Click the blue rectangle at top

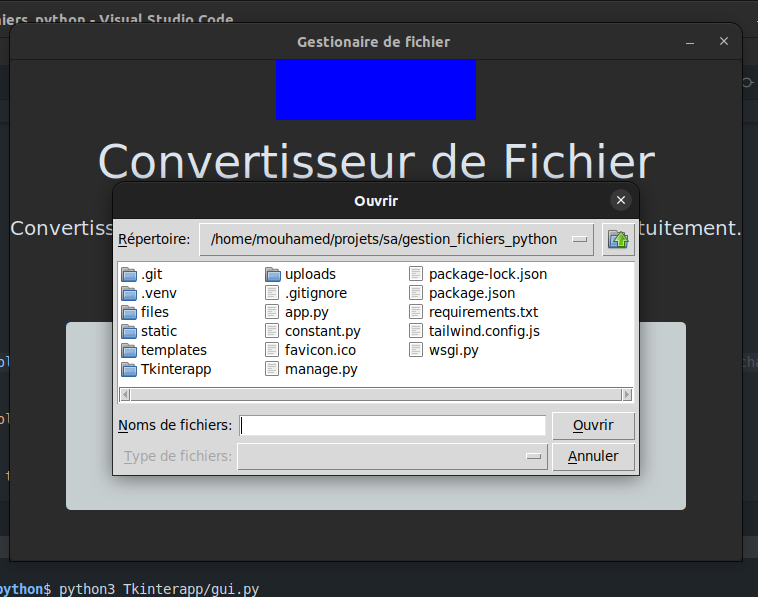coord(375,89)
